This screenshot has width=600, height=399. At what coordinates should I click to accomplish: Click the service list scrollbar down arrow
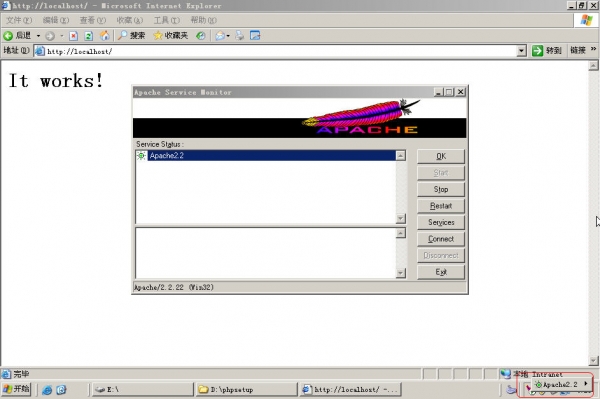[x=401, y=218]
